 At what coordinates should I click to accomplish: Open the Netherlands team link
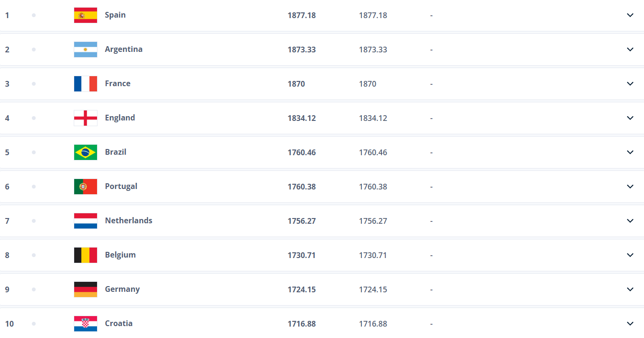(128, 220)
